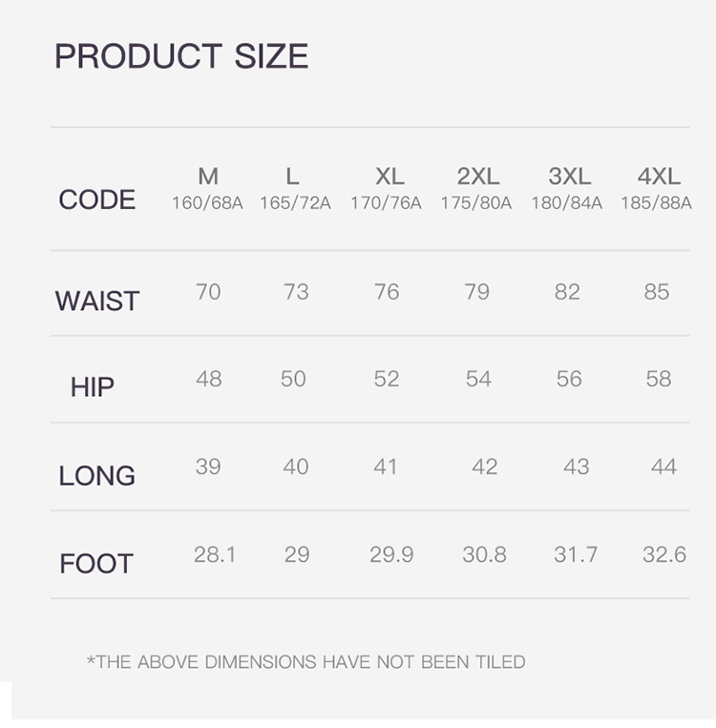Select the HIP row label

pyautogui.click(x=93, y=386)
